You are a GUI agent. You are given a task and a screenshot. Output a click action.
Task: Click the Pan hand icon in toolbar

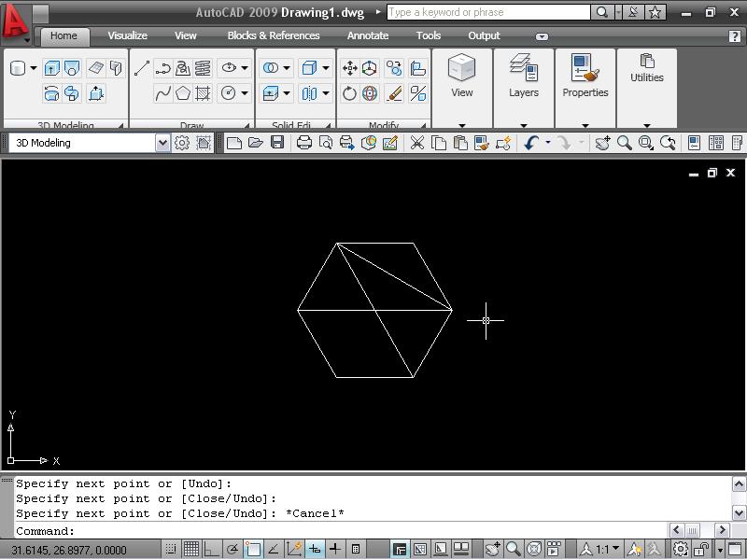602,143
